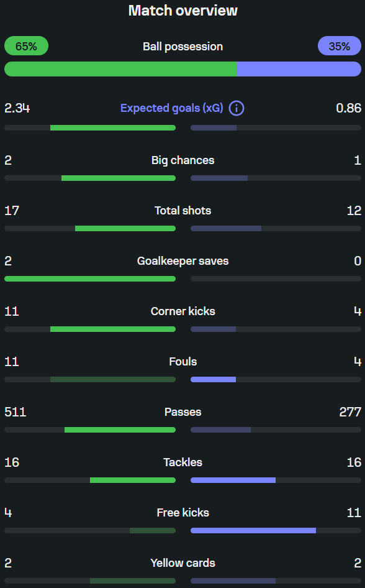Select the purple 35% possession badge
Image resolution: width=365 pixels, height=588 pixels.
(x=340, y=46)
